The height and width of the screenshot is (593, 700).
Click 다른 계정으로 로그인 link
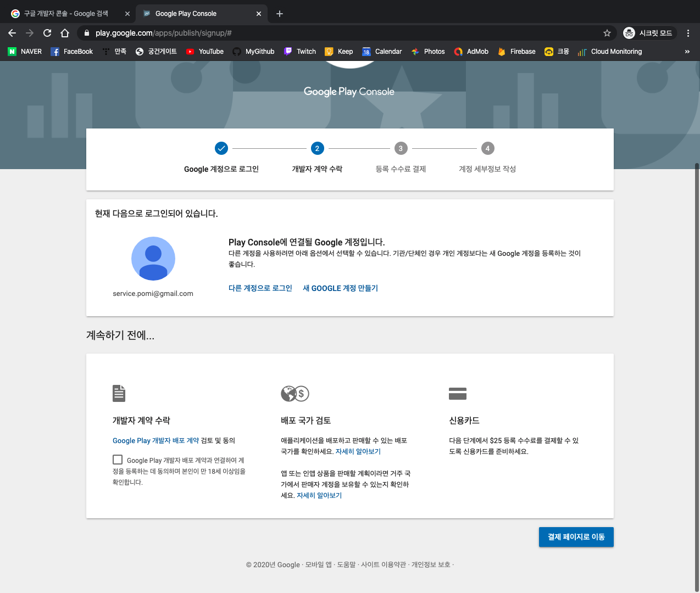[x=260, y=288]
